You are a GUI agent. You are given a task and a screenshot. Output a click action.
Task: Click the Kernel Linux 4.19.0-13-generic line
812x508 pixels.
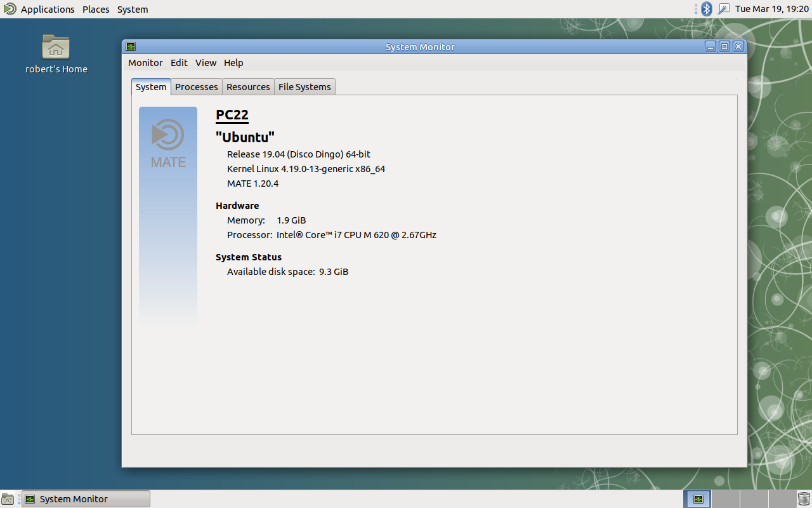point(306,169)
